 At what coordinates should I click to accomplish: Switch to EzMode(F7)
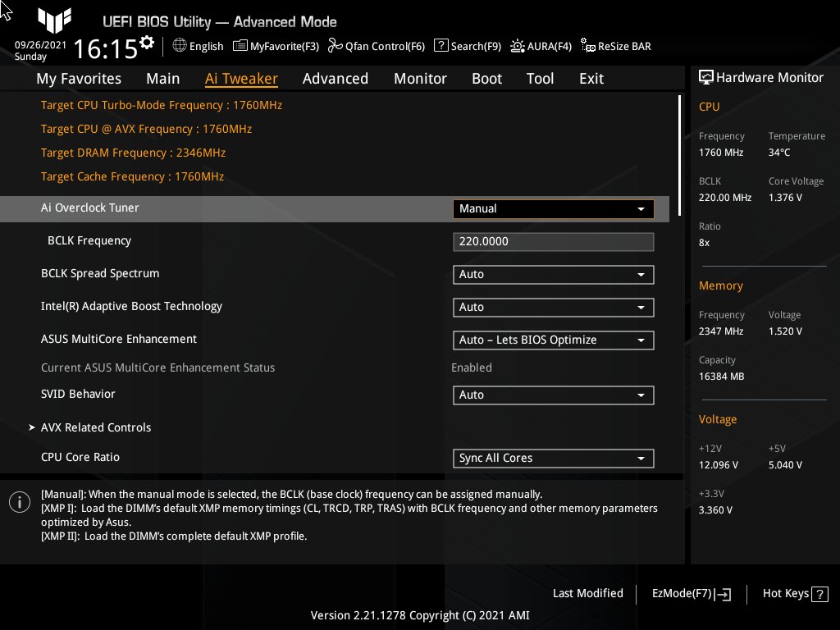(682, 594)
